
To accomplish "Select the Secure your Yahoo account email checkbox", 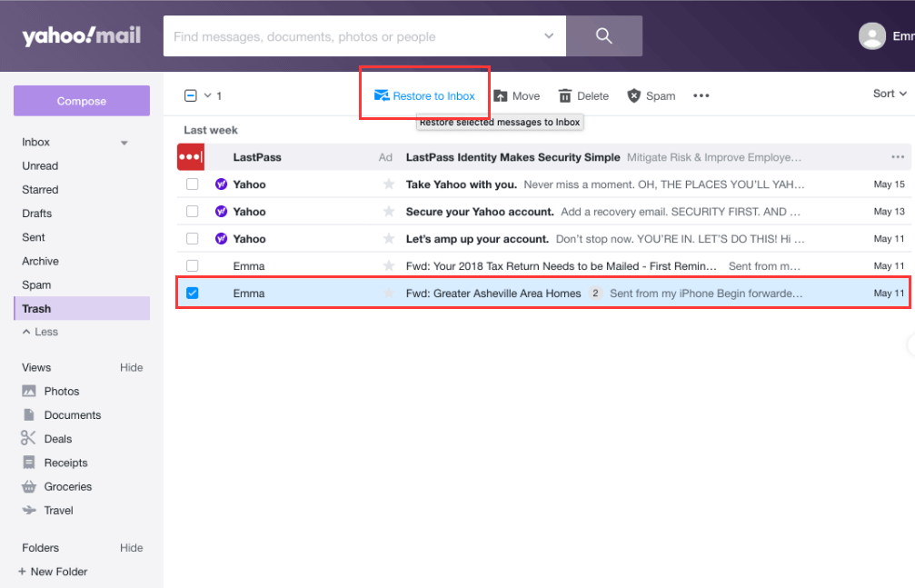I will pyautogui.click(x=193, y=212).
